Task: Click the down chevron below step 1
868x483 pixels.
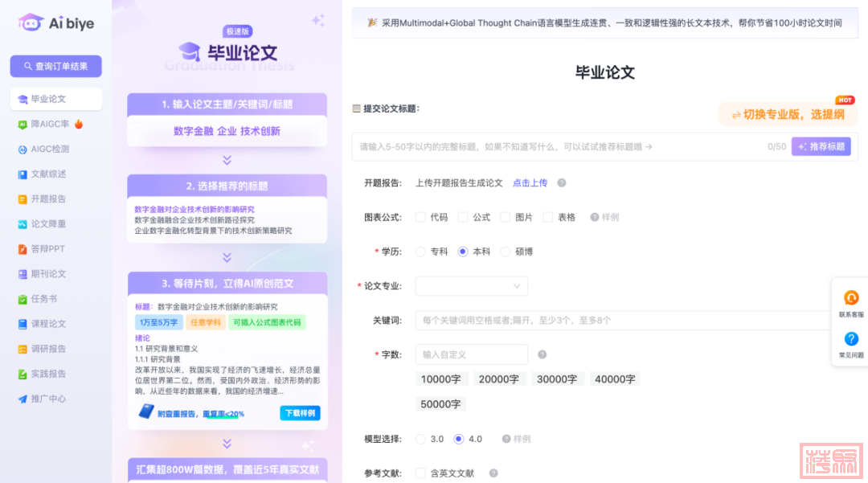Action: (x=227, y=160)
